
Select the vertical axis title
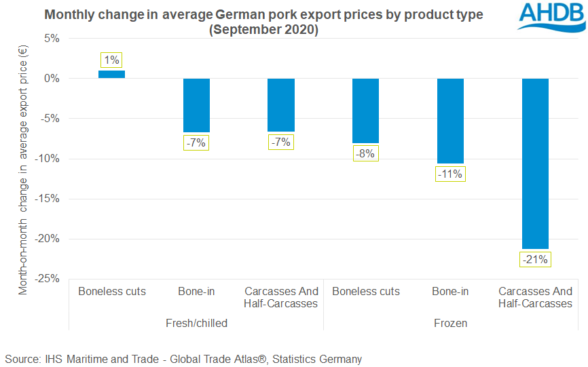pyautogui.click(x=23, y=170)
